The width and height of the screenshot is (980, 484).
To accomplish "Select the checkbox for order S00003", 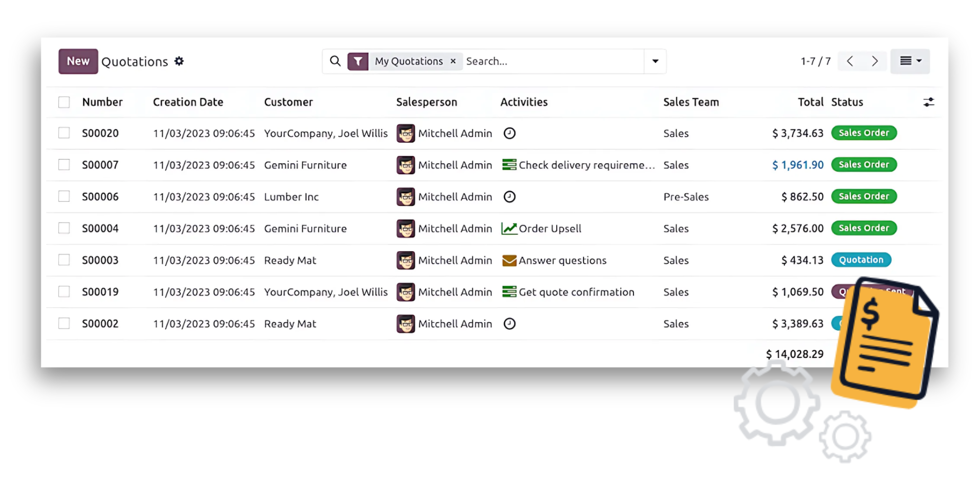I will click(64, 260).
